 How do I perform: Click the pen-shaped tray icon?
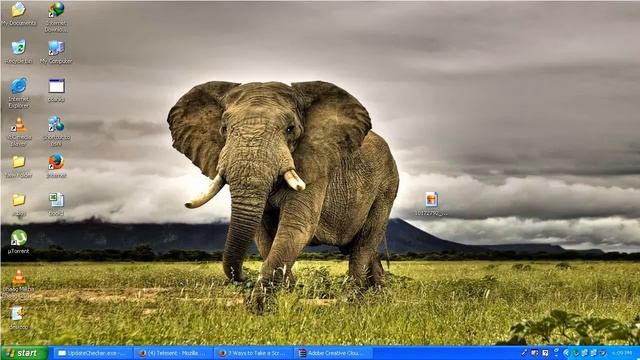(524, 353)
